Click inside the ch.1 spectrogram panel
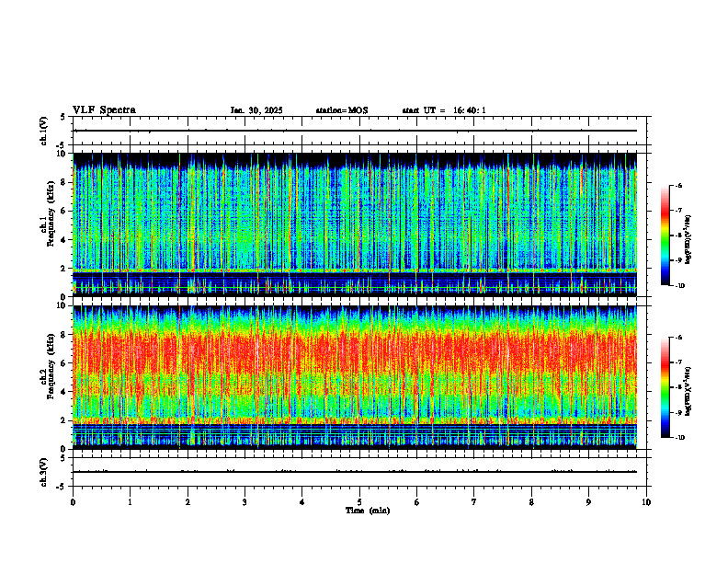This screenshot has height=563, width=728. 355,224
